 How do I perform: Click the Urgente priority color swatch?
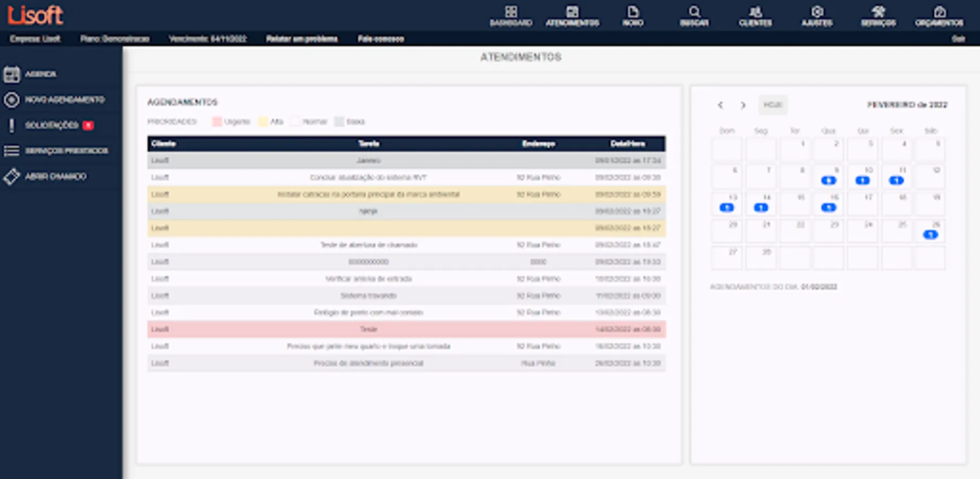pyautogui.click(x=217, y=122)
